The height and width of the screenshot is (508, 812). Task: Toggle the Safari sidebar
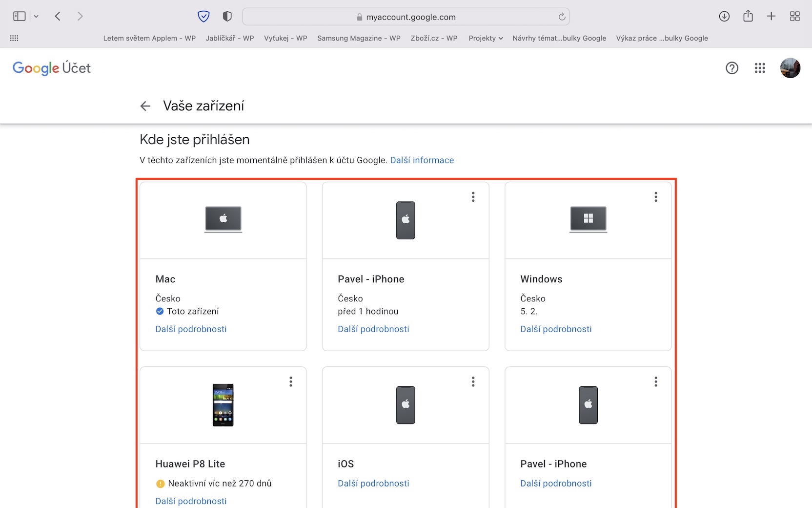pyautogui.click(x=20, y=17)
